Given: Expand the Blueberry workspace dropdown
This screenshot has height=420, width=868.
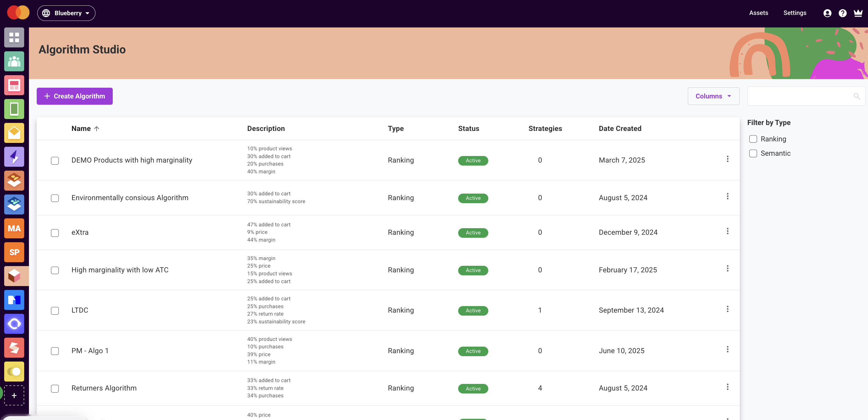Looking at the screenshot, I should point(66,13).
